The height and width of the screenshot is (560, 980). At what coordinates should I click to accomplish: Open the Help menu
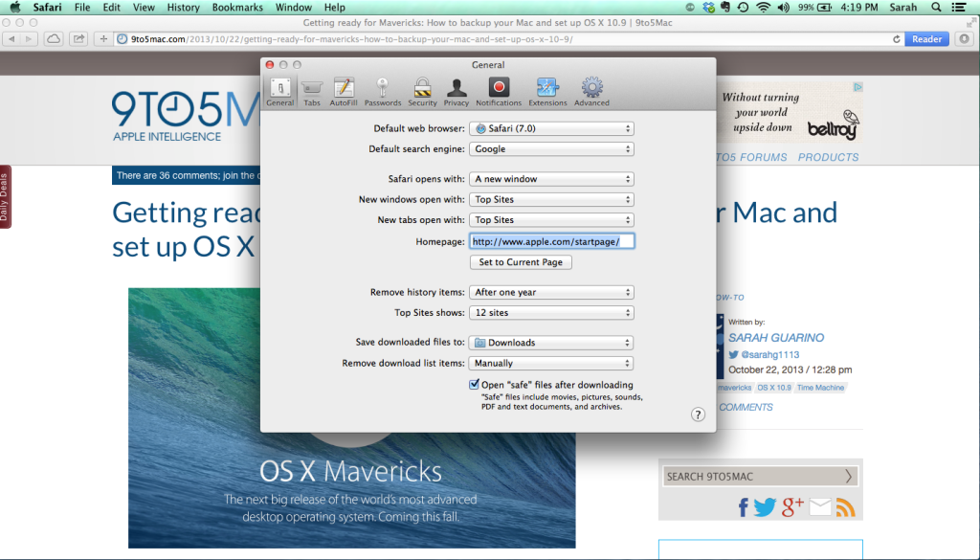[x=334, y=8]
